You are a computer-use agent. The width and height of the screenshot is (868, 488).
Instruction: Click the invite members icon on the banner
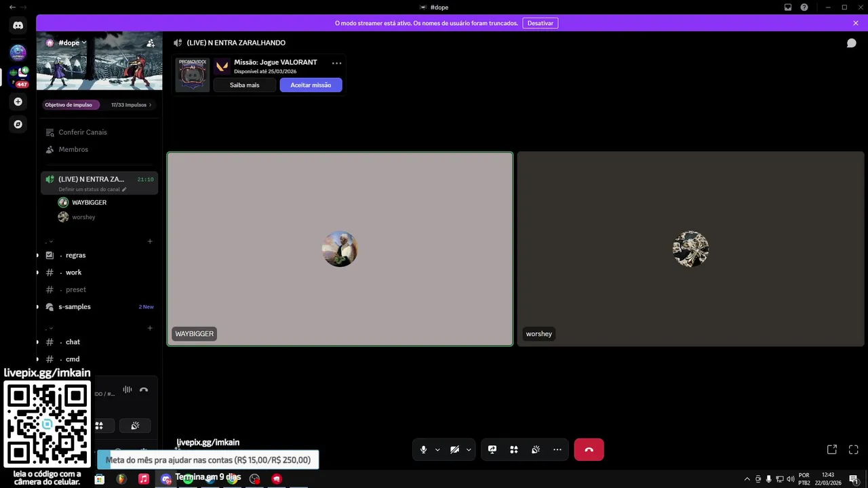pos(151,43)
